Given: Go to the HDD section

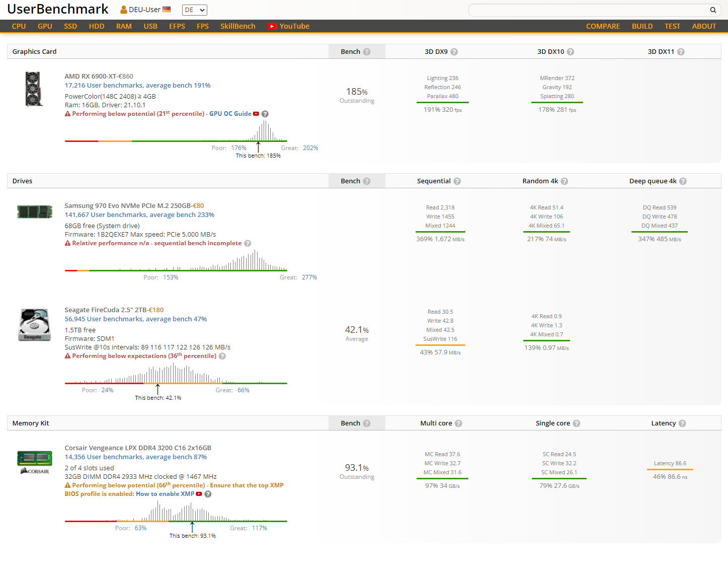Looking at the screenshot, I should point(97,26).
